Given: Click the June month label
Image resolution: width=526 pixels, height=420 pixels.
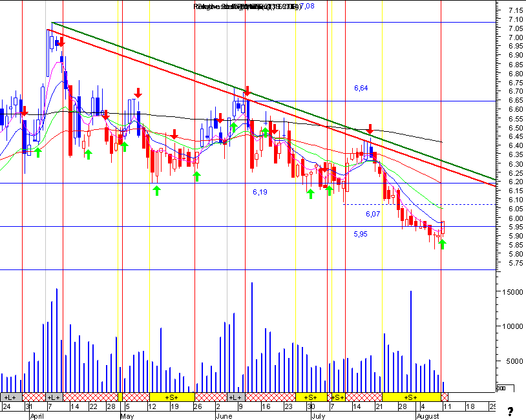Looking at the screenshot, I should pyautogui.click(x=224, y=416).
